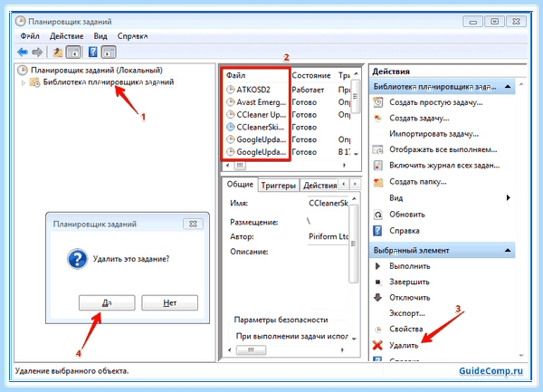Click Импортировать задачу action
Screen dimensions: 543x392
pyautogui.click(x=433, y=134)
